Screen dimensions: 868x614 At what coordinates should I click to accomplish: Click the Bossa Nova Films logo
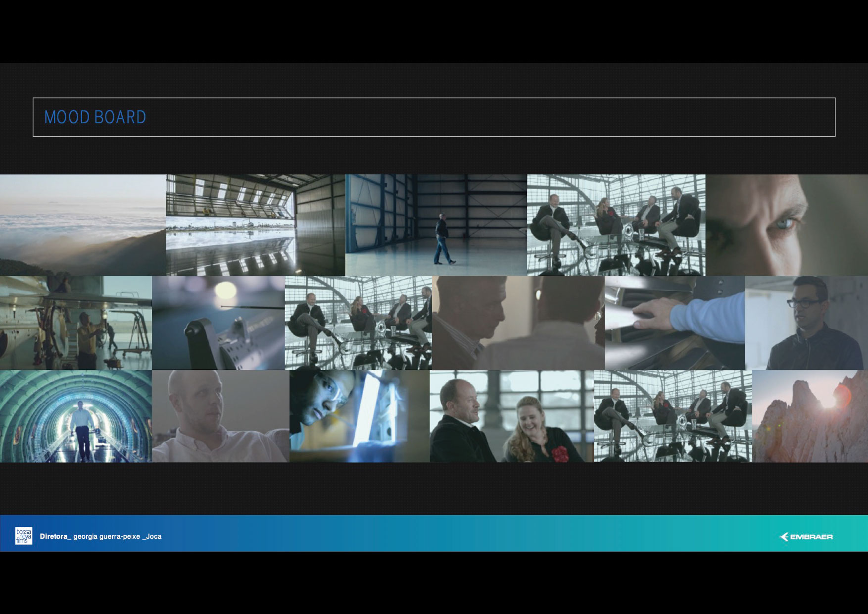[x=23, y=536]
